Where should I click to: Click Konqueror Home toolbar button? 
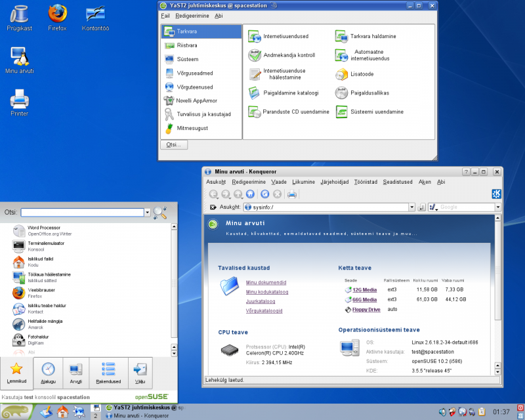pos(250,194)
